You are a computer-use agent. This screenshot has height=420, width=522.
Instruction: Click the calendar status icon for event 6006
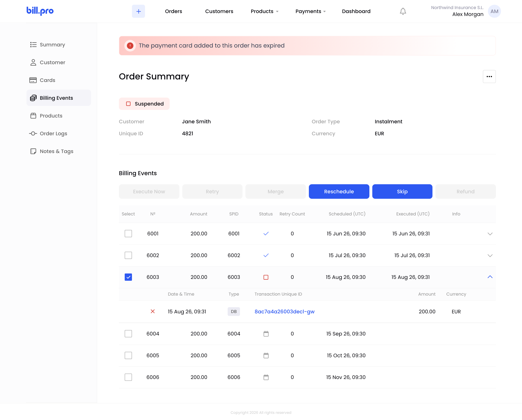click(266, 377)
